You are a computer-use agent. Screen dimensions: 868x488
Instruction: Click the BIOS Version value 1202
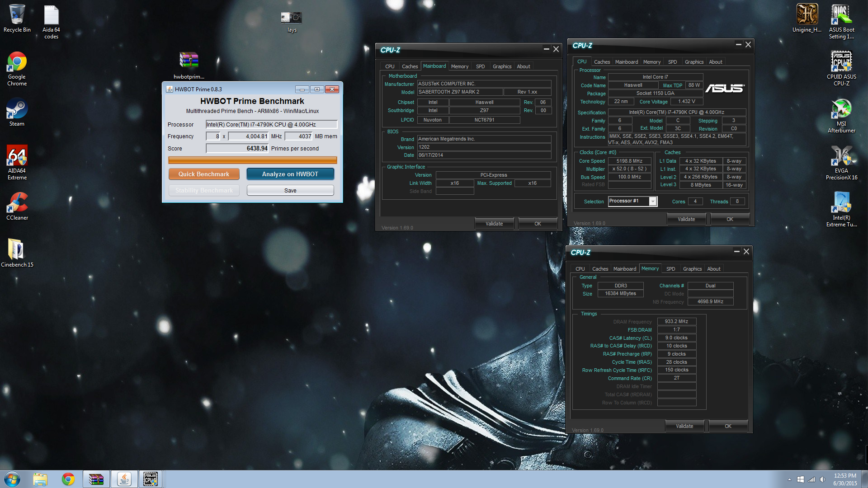[x=484, y=147]
